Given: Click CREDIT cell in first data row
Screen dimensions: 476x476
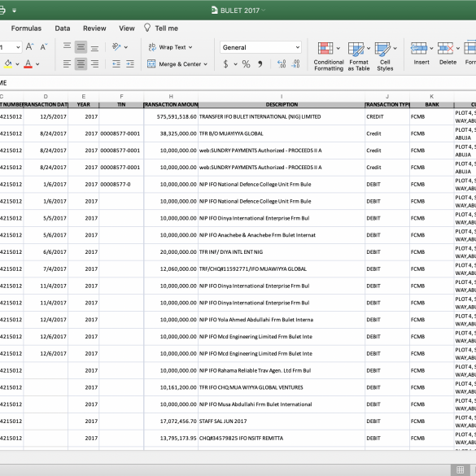Looking at the screenshot, I should click(387, 116).
